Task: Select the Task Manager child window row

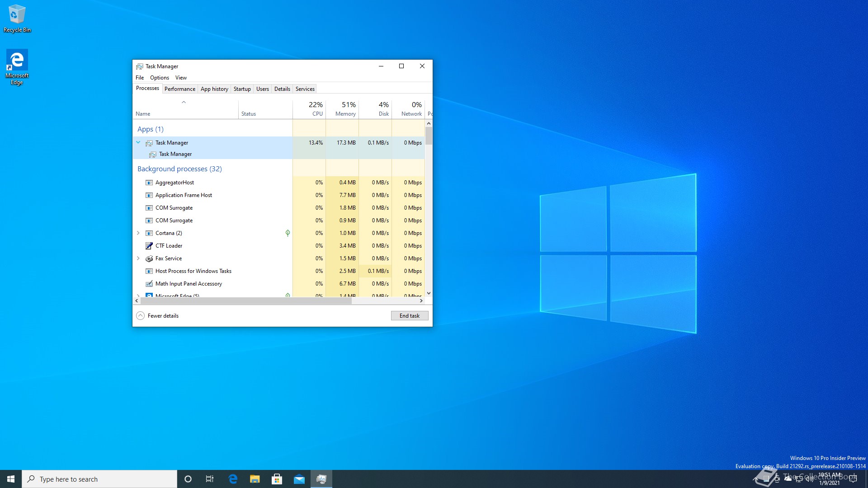Action: point(279,154)
